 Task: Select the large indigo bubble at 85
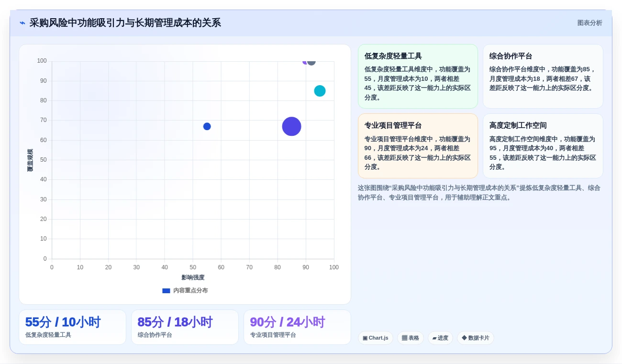click(291, 126)
